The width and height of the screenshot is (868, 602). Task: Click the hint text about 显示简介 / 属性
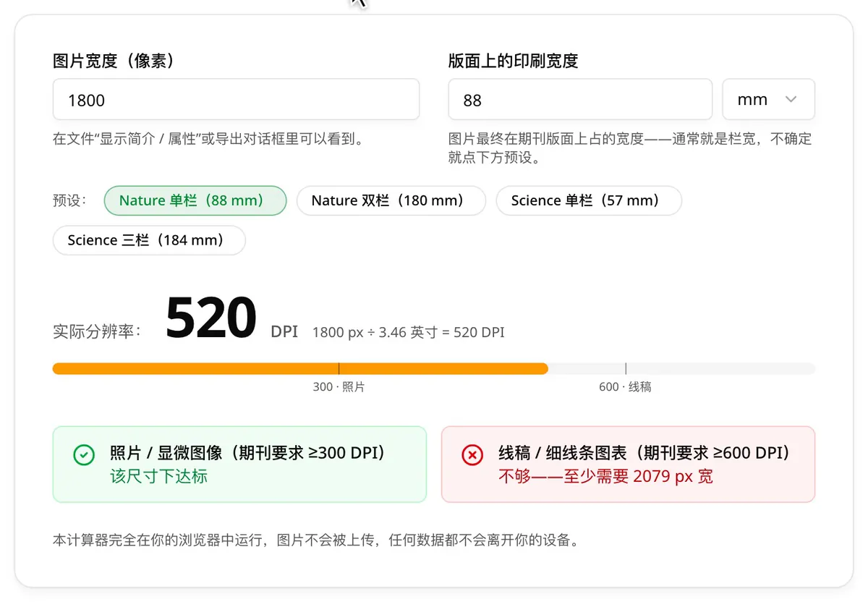[x=208, y=139]
